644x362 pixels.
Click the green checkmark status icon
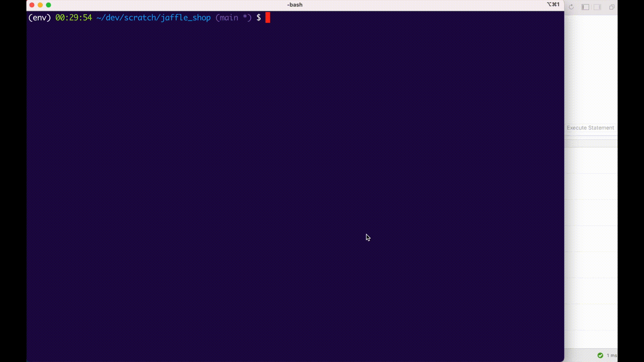coord(600,355)
